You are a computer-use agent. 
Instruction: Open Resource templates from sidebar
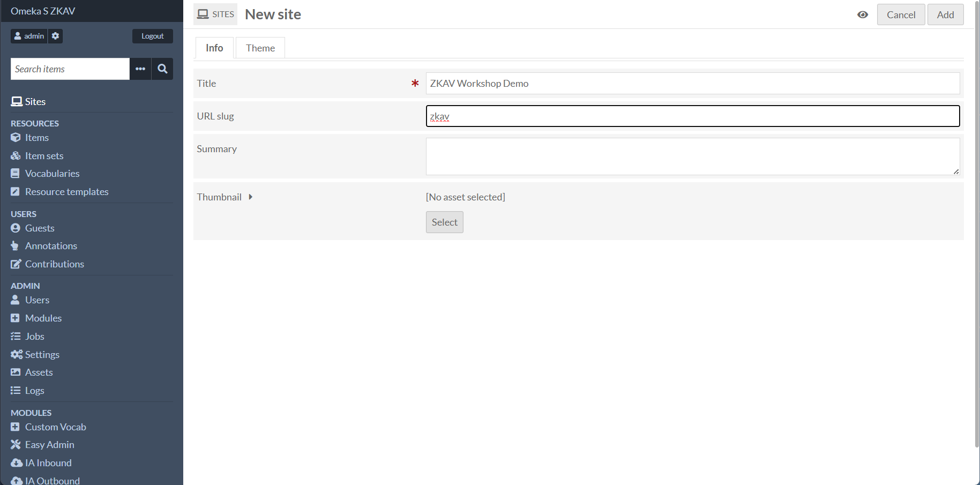click(x=67, y=192)
